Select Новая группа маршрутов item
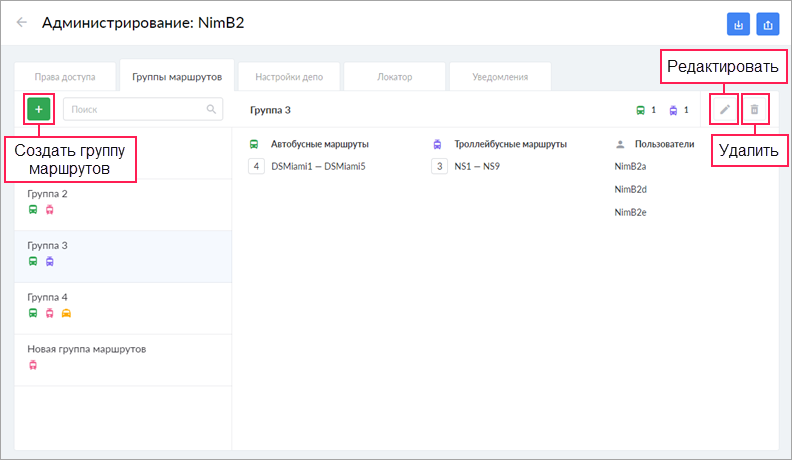This screenshot has width=792, height=460. click(122, 356)
